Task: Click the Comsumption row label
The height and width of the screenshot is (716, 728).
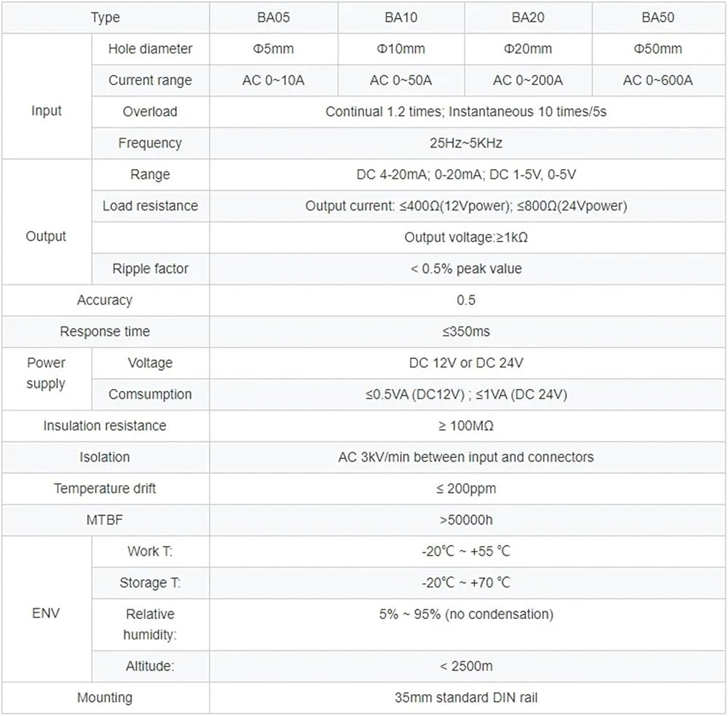Action: 150,395
